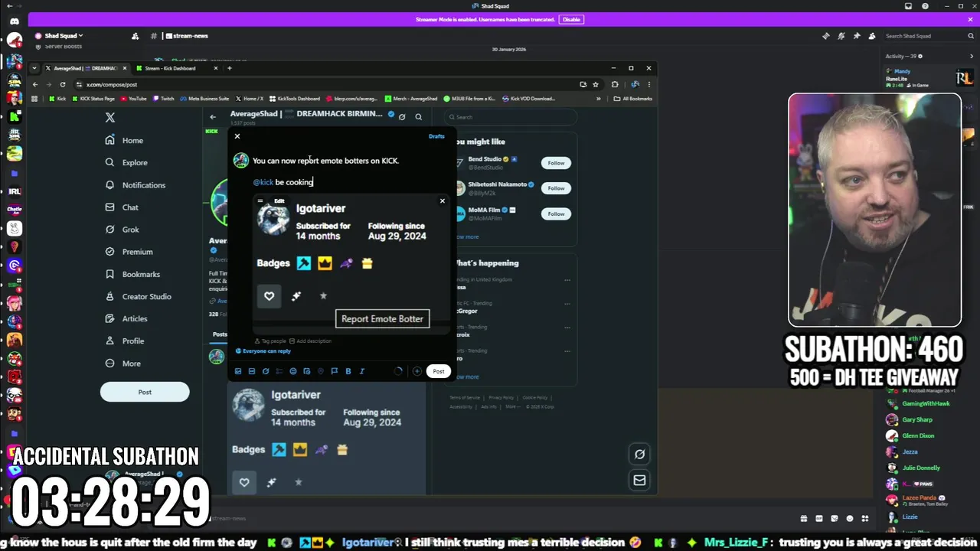
Task: Open KickTools Dashboard bookmark
Action: (294, 99)
